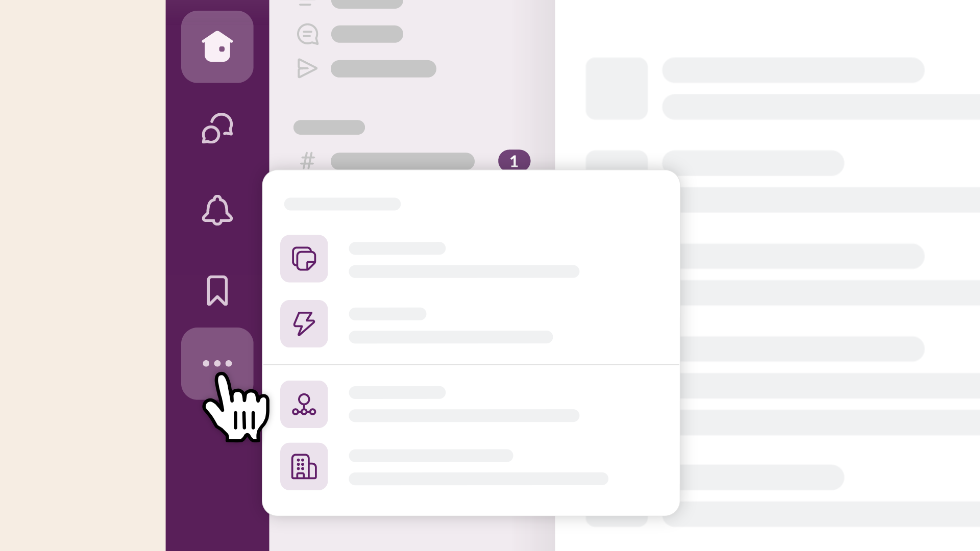Image resolution: width=980 pixels, height=551 pixels.
Task: Select the lightning/automation icon
Action: click(304, 323)
